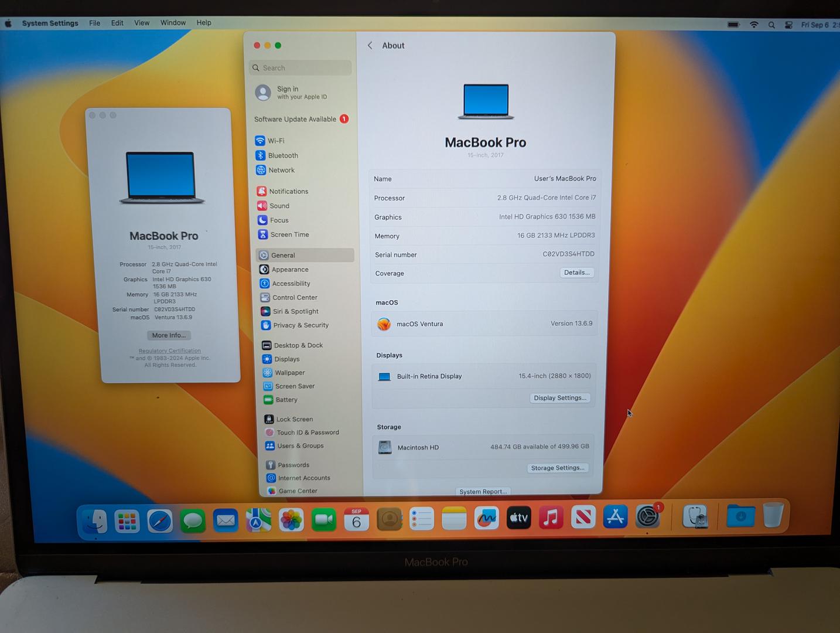Click the Name row showing User's MacBook Pro
Viewport: 840px width, 633px height.
coord(484,179)
